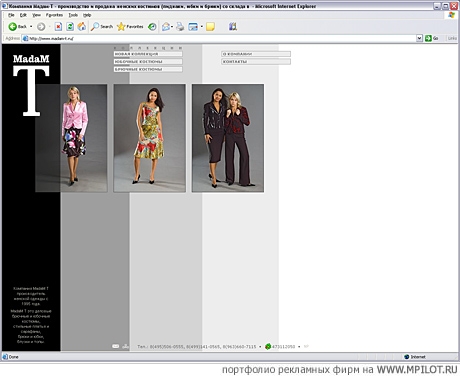Click the envelope mail icon in footer
The width and height of the screenshot is (460, 377).
coord(116,346)
